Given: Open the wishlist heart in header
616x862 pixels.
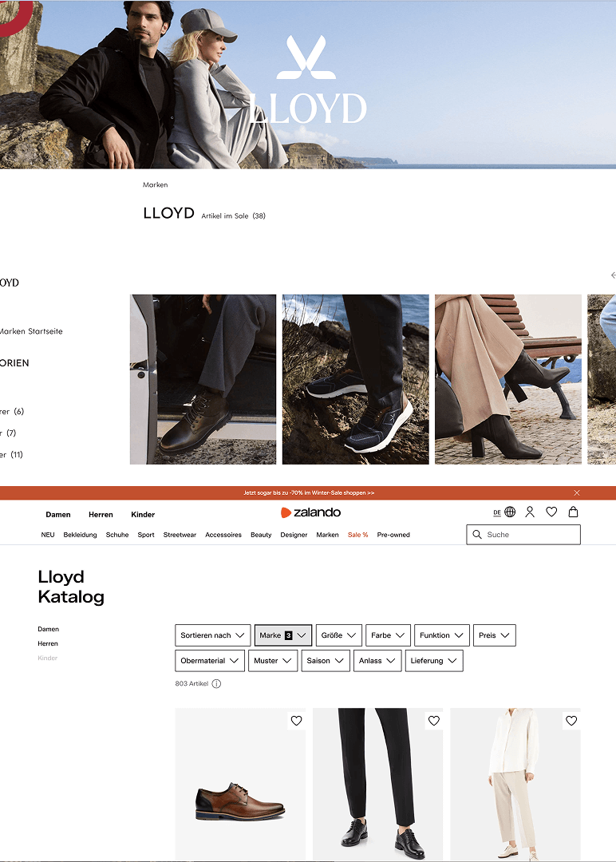Looking at the screenshot, I should [x=551, y=512].
